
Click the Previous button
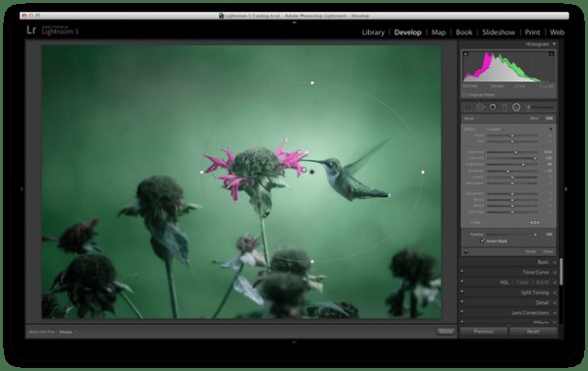(483, 332)
